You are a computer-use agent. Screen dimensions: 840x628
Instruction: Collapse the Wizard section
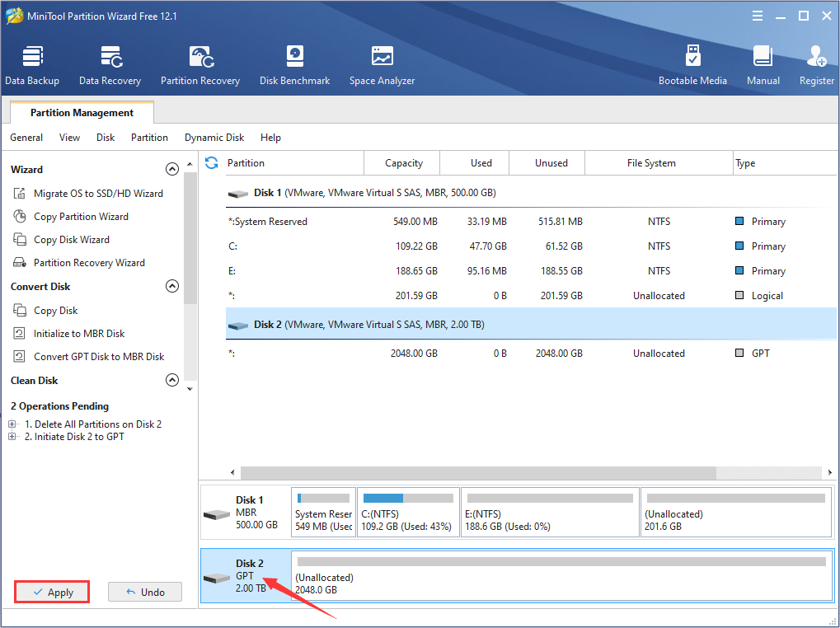(172, 169)
